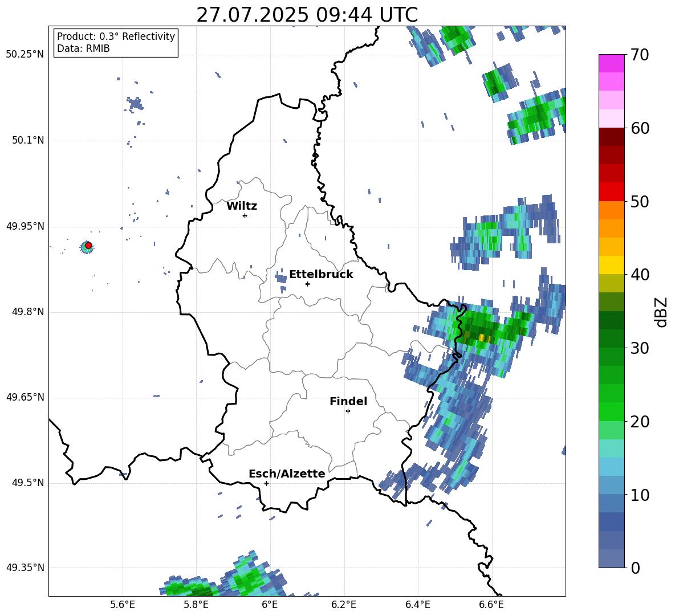
Task: Click the 'Product: 0.3° Reflectivity' text
Action: tap(116, 36)
